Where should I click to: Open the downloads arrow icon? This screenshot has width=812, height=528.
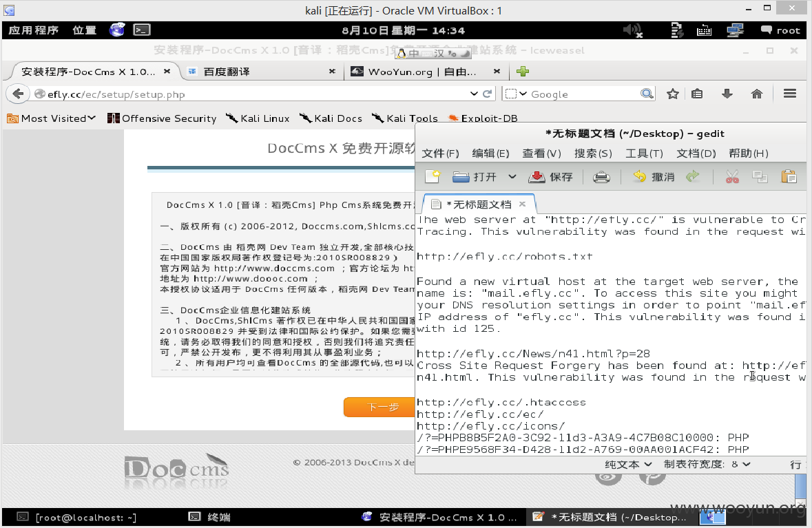coord(727,94)
